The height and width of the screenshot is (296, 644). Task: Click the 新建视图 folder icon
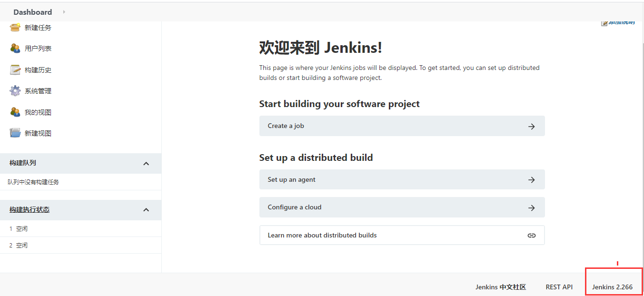tap(15, 133)
